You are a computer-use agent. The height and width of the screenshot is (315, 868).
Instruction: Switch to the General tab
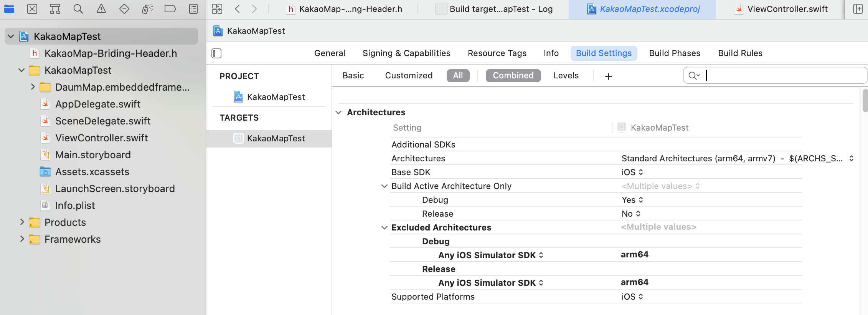(x=330, y=53)
